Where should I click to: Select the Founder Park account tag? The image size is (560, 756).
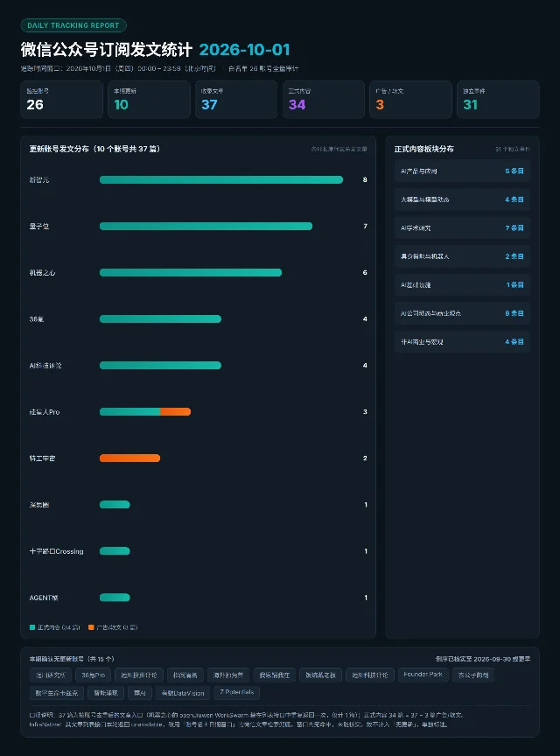click(423, 675)
